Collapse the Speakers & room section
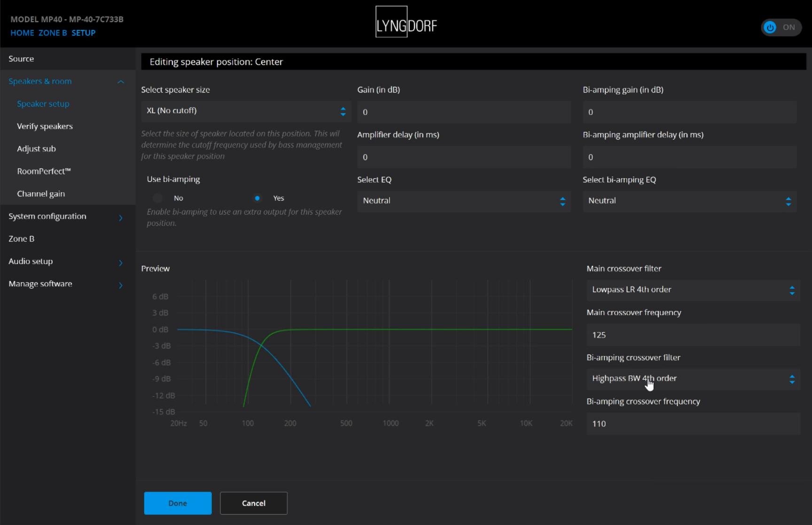 click(121, 82)
